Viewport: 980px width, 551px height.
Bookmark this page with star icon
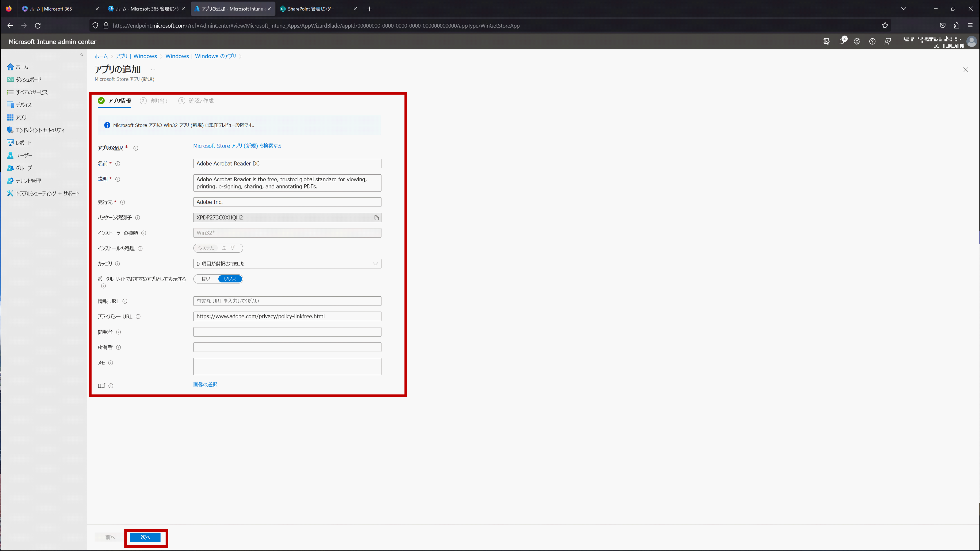tap(885, 26)
